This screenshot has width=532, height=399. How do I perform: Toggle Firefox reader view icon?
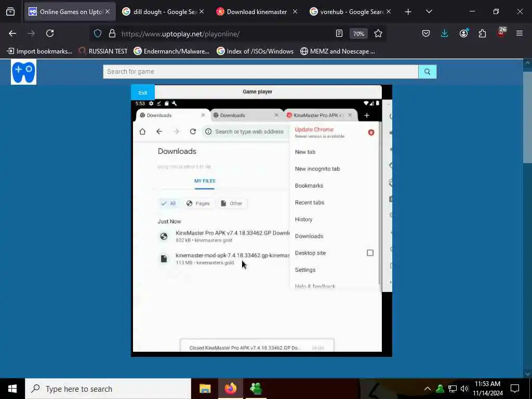click(x=339, y=34)
